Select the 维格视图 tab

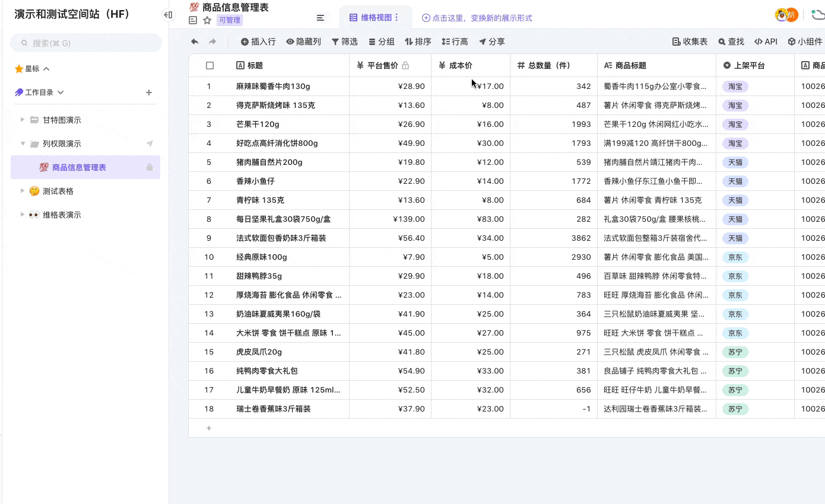pos(375,18)
